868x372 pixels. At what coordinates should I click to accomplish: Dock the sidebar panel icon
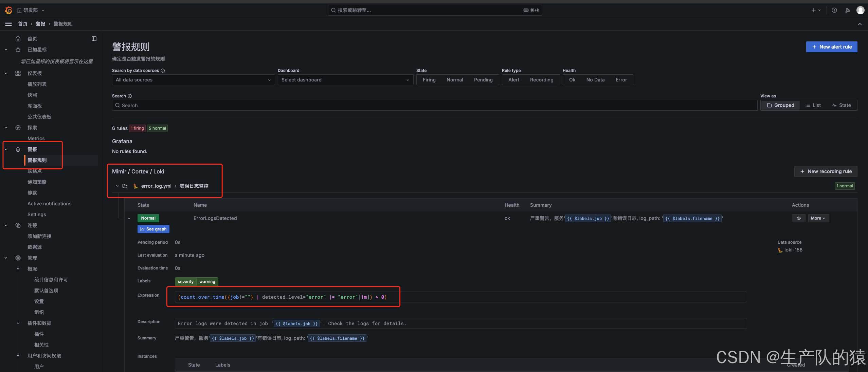pos(94,39)
